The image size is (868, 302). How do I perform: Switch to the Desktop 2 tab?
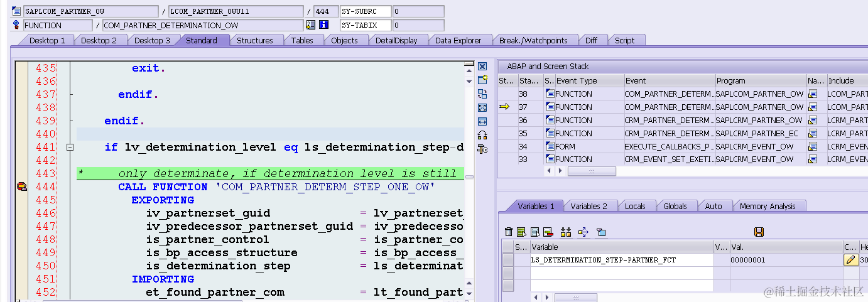[x=99, y=40]
